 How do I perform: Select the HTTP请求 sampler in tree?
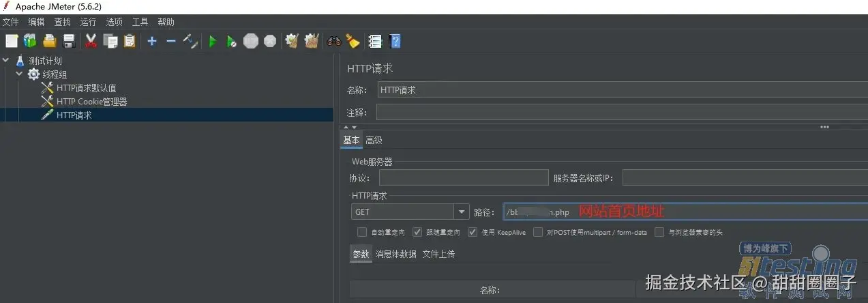(x=74, y=115)
